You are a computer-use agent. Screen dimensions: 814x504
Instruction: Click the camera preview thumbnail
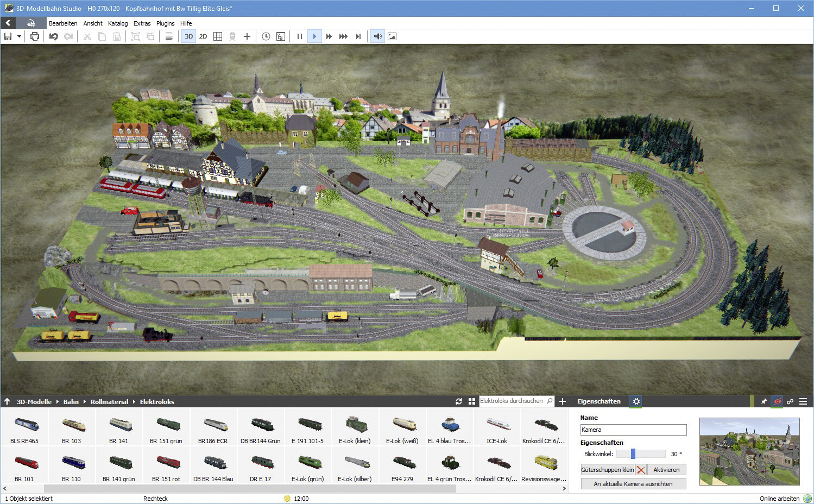click(x=749, y=451)
